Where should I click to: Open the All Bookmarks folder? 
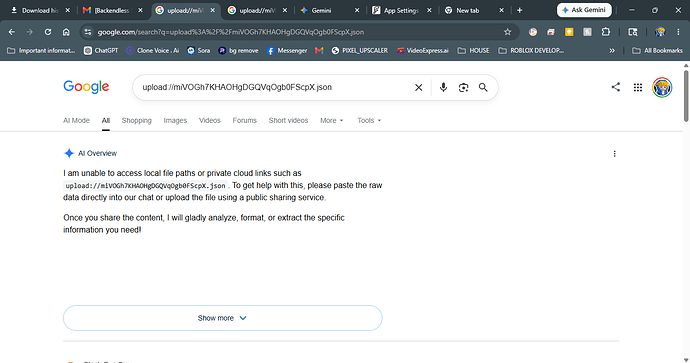(x=657, y=51)
